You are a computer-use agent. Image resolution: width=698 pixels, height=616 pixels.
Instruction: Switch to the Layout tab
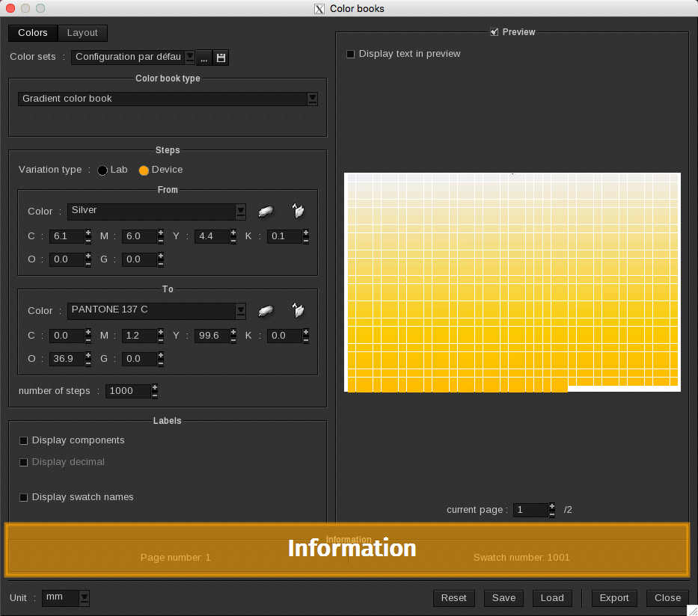coord(82,33)
